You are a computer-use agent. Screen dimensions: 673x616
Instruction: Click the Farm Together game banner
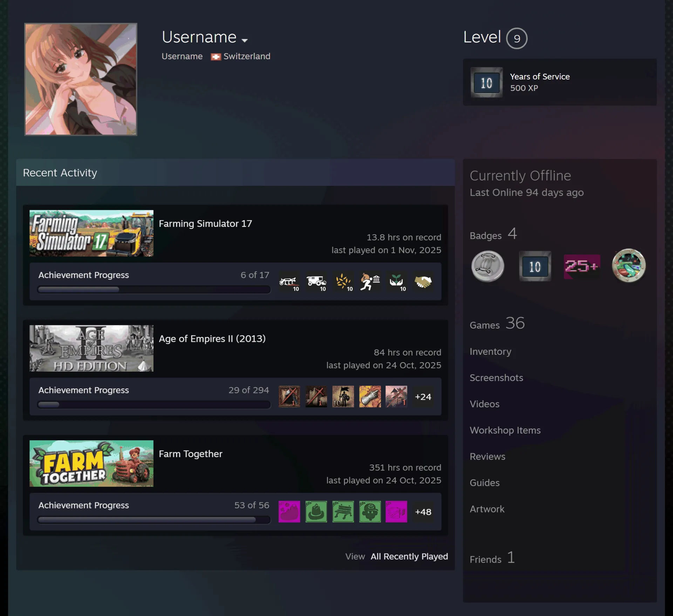[91, 463]
